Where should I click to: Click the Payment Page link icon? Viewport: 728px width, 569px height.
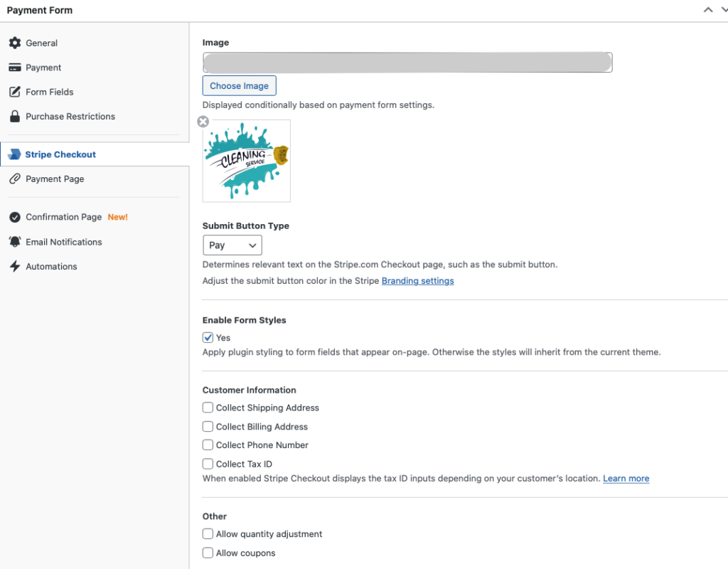(14, 179)
